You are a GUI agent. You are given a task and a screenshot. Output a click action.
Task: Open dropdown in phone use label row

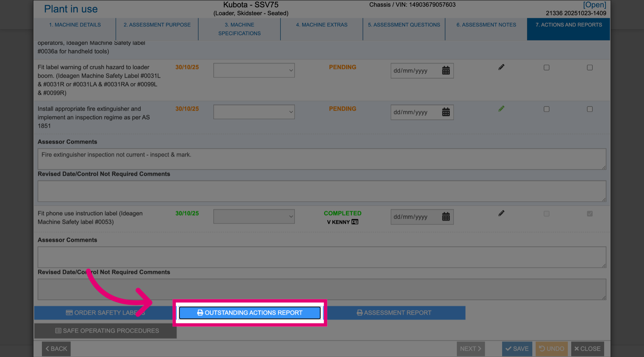[254, 217]
